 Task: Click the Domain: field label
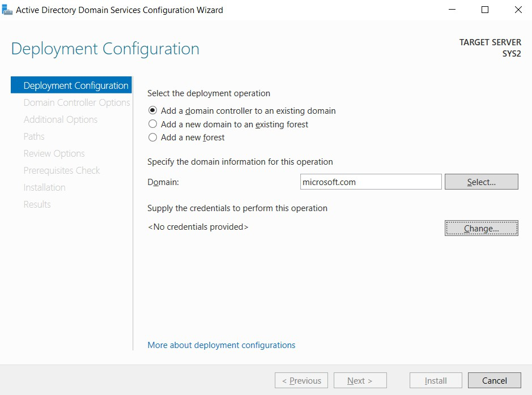click(163, 182)
